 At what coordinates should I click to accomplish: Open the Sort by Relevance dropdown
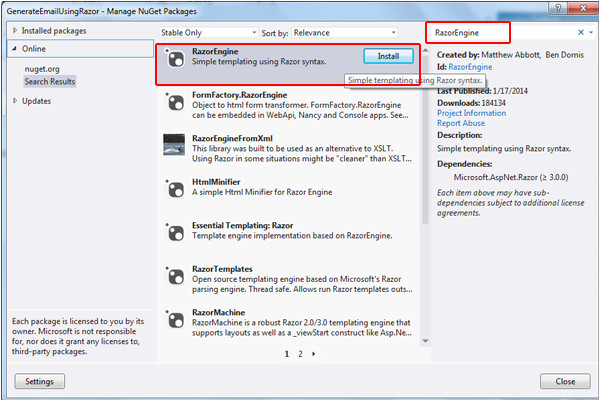(344, 33)
